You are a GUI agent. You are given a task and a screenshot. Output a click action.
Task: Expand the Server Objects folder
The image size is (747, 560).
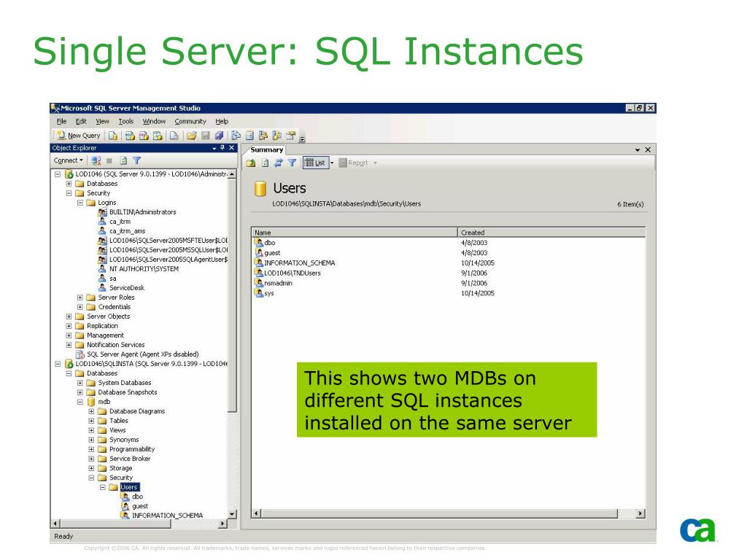click(x=69, y=316)
